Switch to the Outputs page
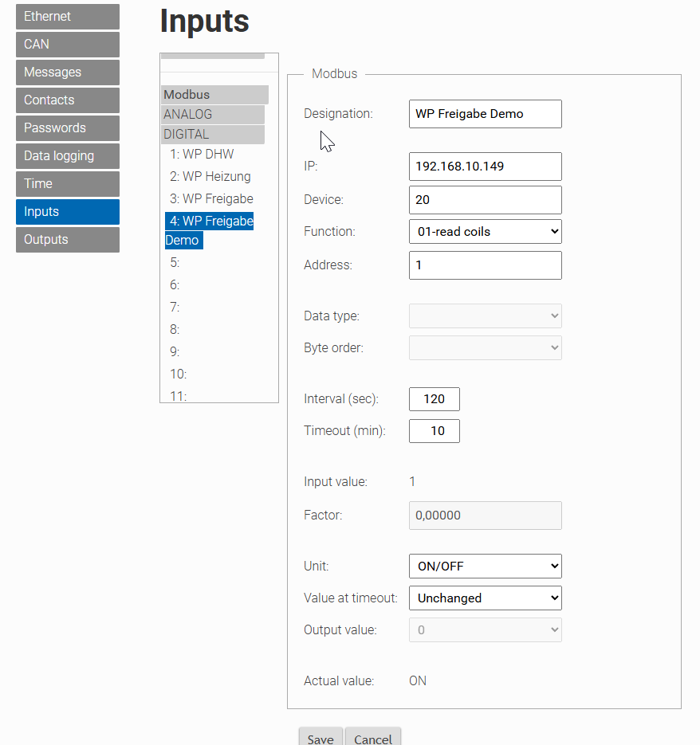Image resolution: width=700 pixels, height=745 pixels. coord(68,240)
